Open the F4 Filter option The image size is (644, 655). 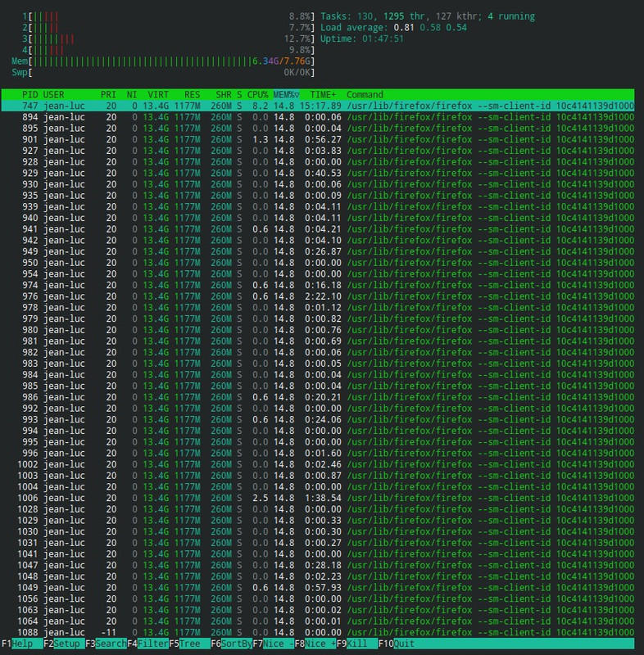click(148, 644)
